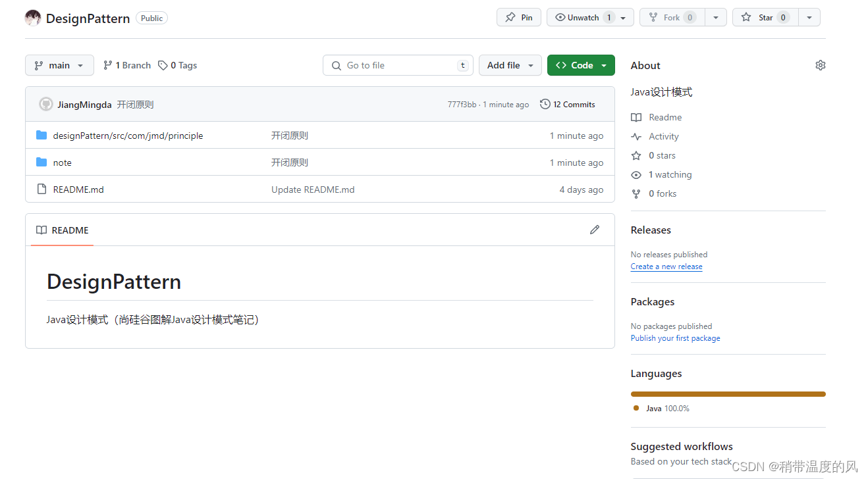Open commit hash 777f3bb
This screenshot has height=479, width=868.
[462, 105]
